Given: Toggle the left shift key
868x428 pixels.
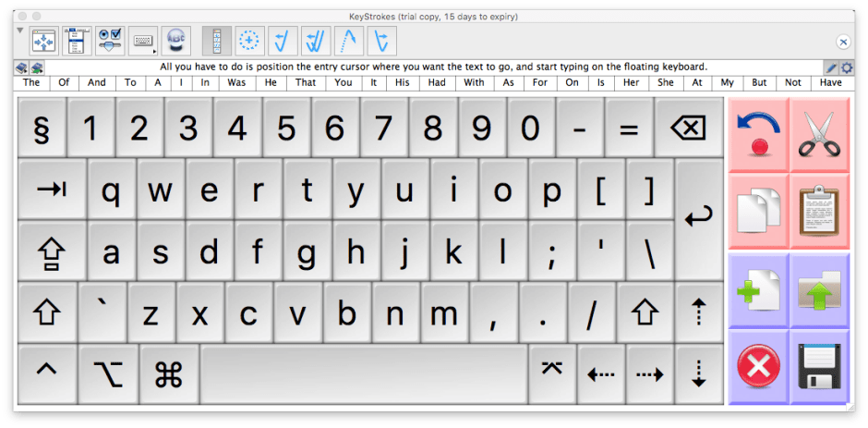Looking at the screenshot, I should tap(46, 312).
